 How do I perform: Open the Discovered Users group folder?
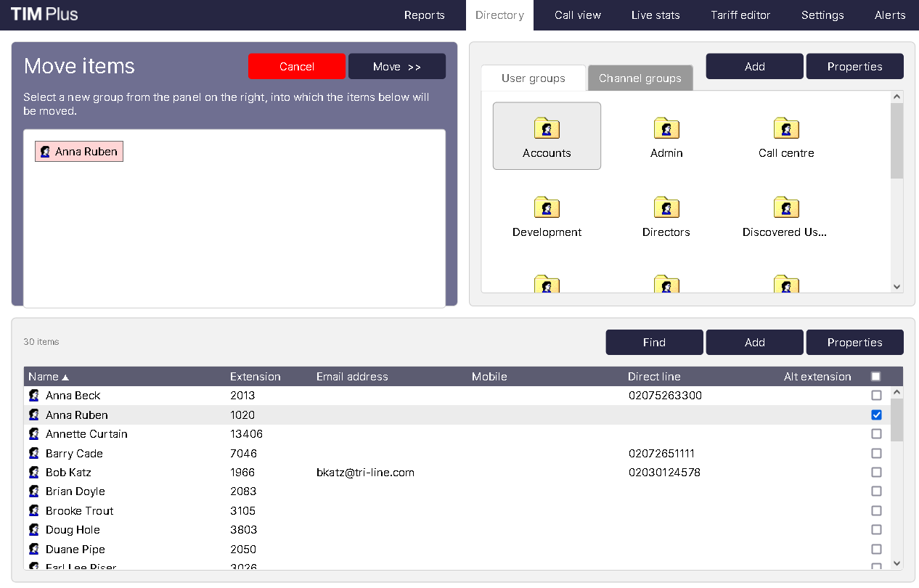(x=786, y=216)
